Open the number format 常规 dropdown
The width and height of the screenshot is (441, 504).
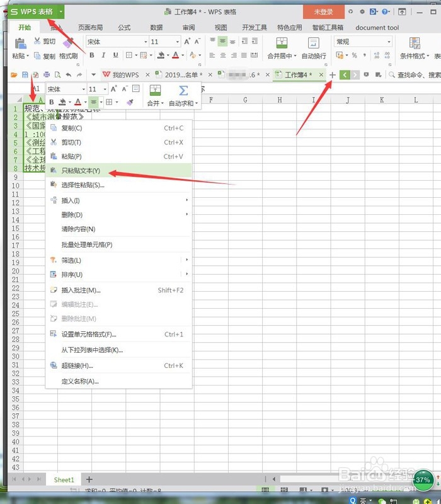coord(389,42)
